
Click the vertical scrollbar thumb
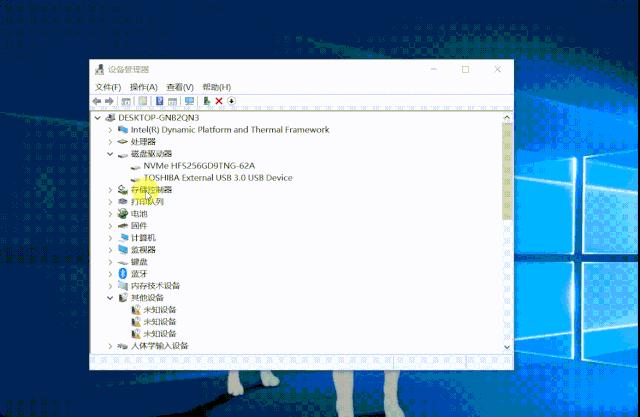click(x=507, y=171)
